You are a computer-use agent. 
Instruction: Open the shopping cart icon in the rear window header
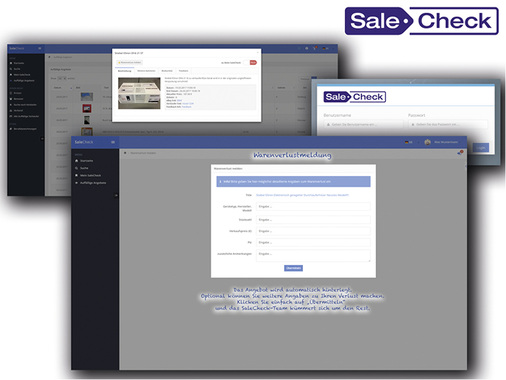click(315, 48)
